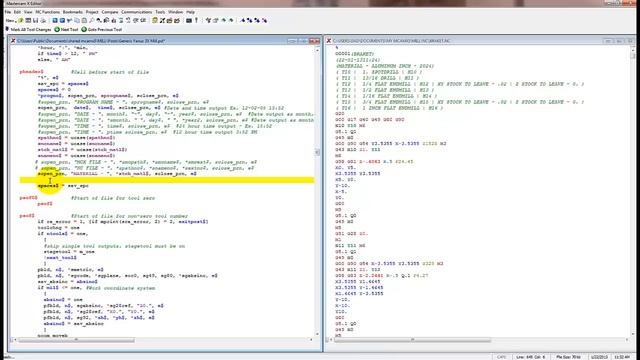This screenshot has height=360, width=640.
Task: Click the Find magnifier icon
Action: pyautogui.click(x=91, y=20)
